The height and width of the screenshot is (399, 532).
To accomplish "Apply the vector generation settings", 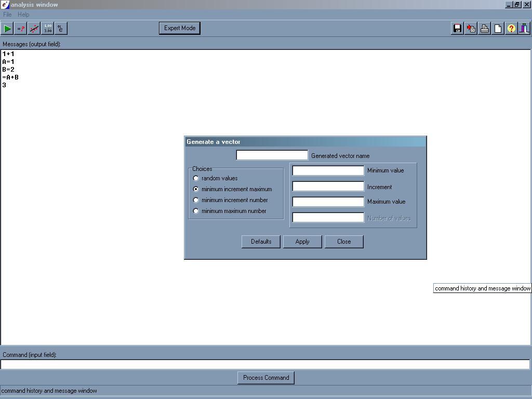I will (302, 242).
